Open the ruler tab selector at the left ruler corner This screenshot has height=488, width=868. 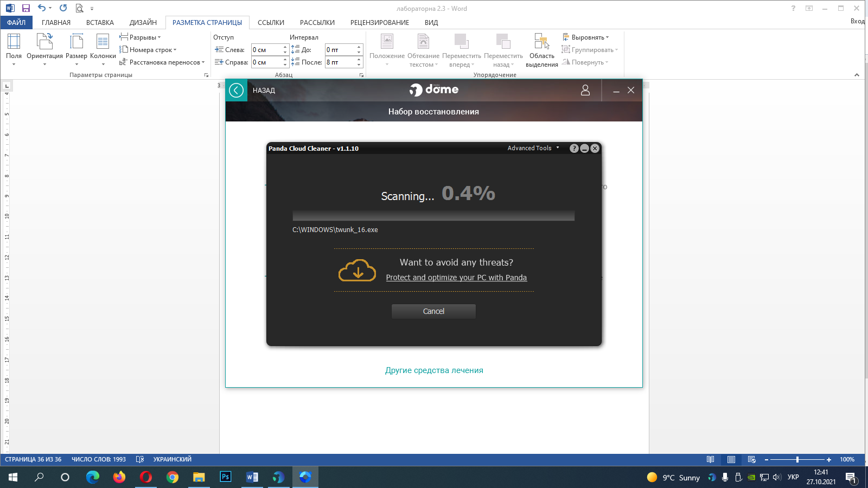tap(7, 85)
